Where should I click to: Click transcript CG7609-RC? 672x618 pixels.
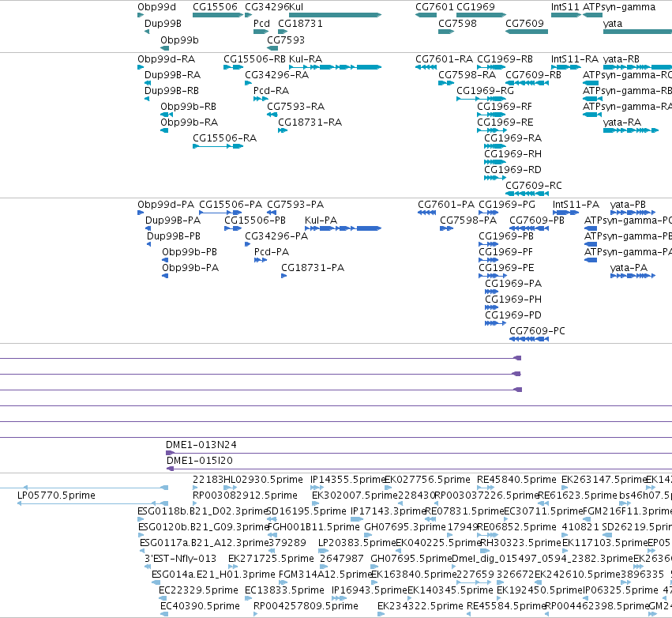click(x=527, y=194)
